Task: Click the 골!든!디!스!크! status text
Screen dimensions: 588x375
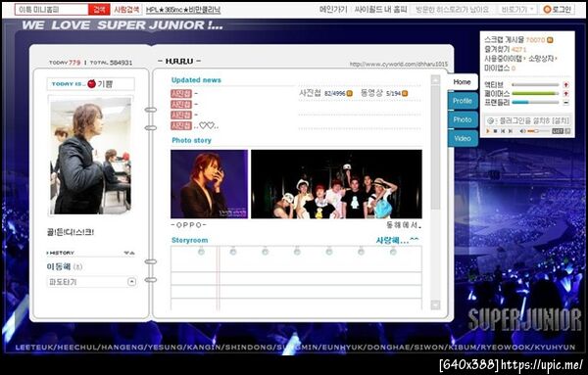Action: [x=71, y=232]
